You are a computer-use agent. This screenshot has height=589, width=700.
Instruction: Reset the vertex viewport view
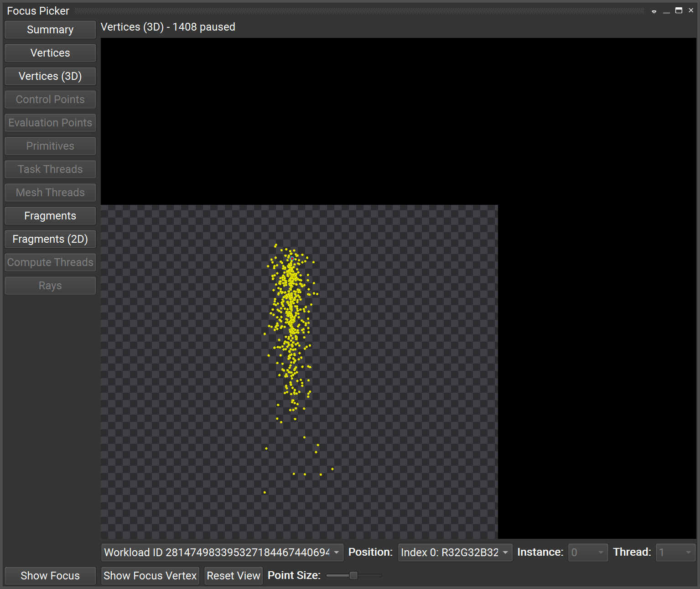pos(233,575)
